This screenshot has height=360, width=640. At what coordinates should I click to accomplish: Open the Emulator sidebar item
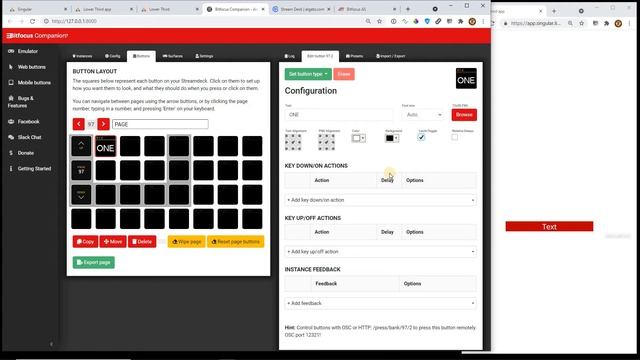pos(23,51)
